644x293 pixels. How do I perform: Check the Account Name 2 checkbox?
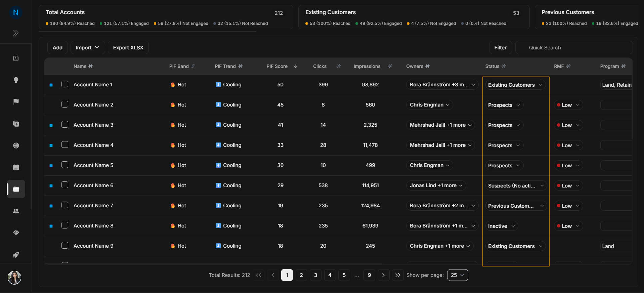click(x=65, y=104)
